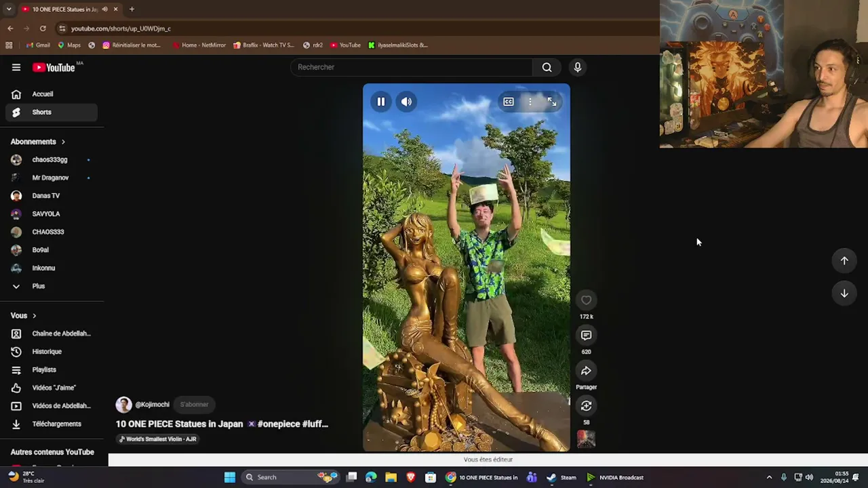Open the @Kojimochi channel link
This screenshot has height=488, width=868.
click(152, 405)
